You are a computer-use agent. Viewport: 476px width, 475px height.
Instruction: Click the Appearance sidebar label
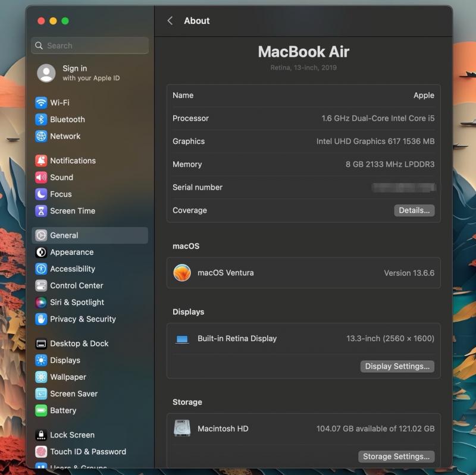tap(71, 252)
